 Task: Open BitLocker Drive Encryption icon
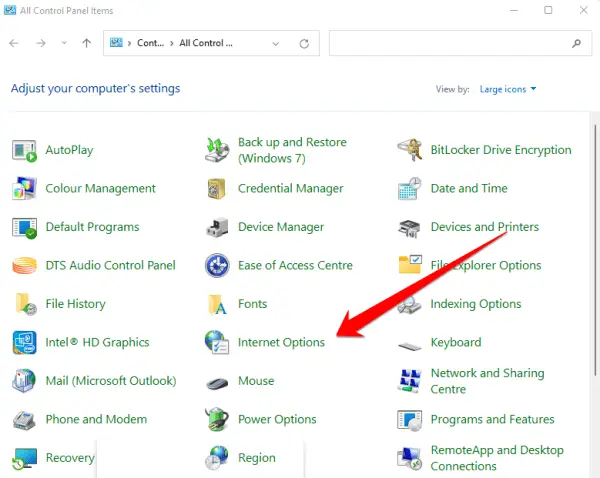(410, 150)
